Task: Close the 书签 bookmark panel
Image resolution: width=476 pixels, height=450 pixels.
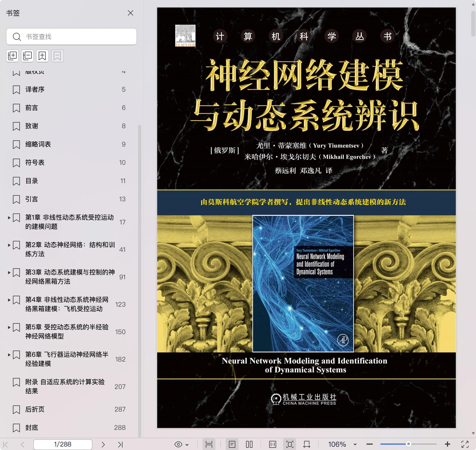Action: point(131,13)
